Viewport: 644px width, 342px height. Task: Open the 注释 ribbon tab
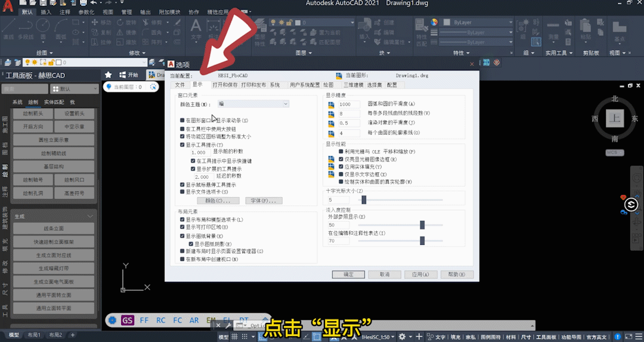65,12
